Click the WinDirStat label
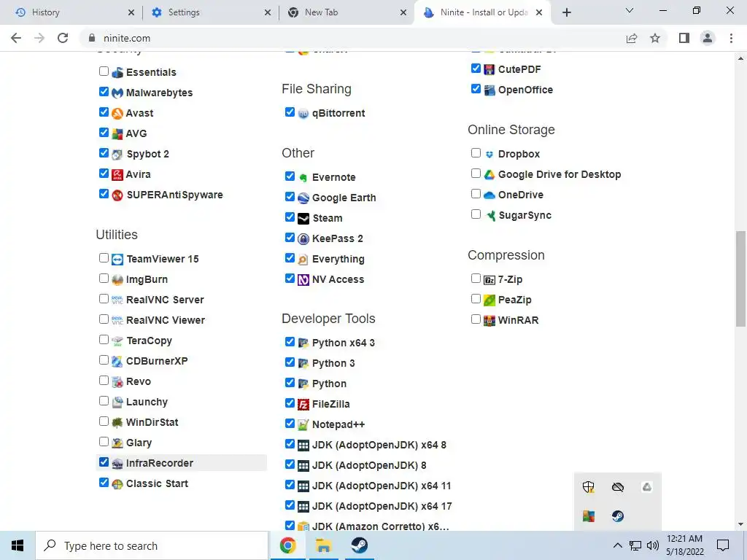 point(152,422)
